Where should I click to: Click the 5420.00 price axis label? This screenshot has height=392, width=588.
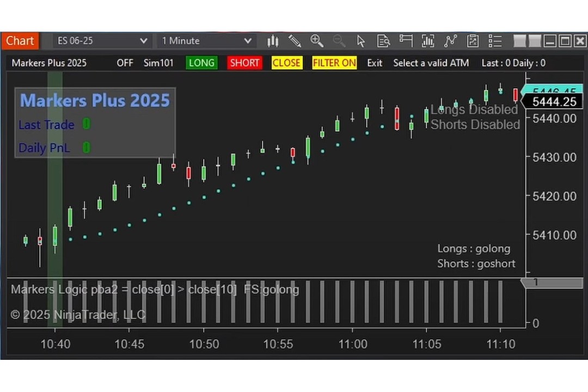click(554, 196)
